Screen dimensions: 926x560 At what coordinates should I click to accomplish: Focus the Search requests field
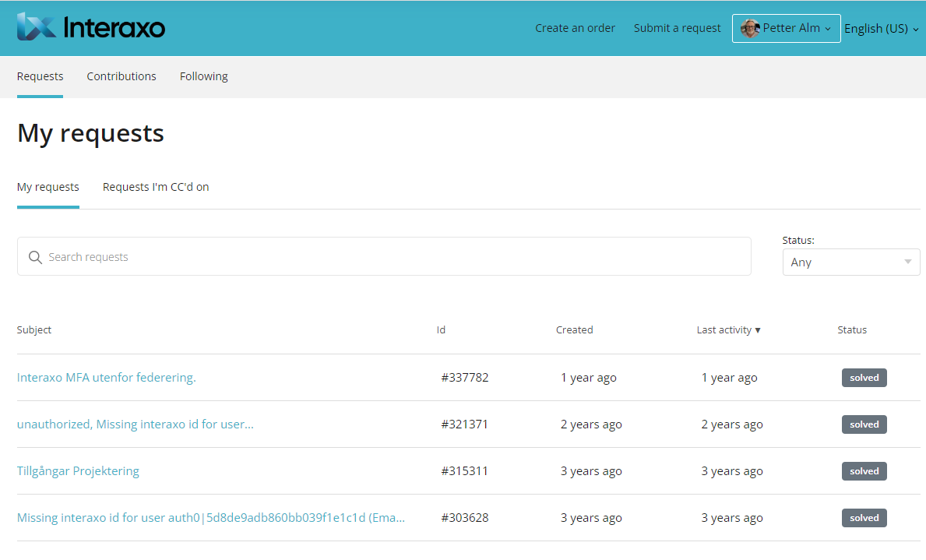tap(384, 256)
